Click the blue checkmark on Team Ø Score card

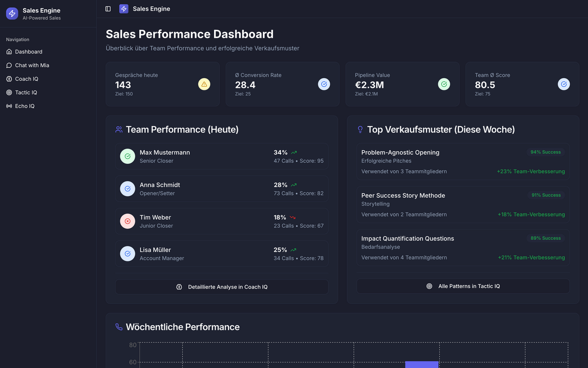(x=563, y=84)
